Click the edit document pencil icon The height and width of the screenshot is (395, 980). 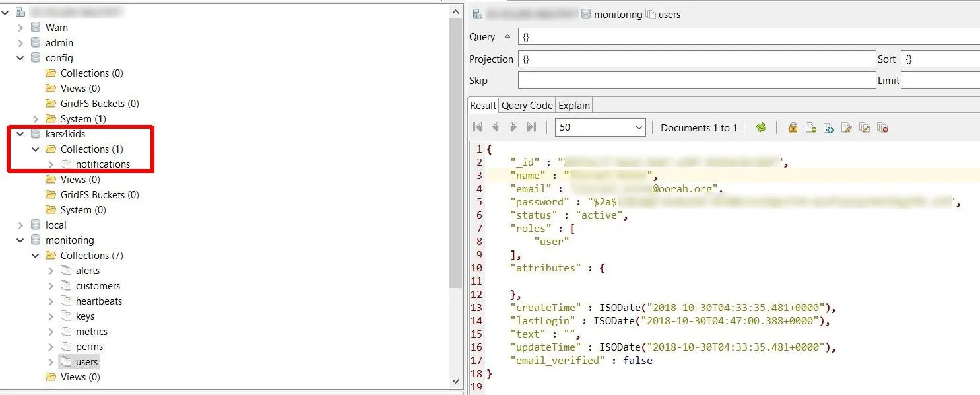(847, 127)
